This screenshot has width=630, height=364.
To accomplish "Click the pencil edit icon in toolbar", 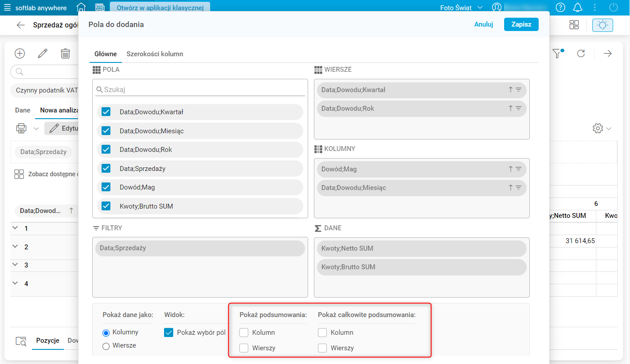I will (x=43, y=54).
